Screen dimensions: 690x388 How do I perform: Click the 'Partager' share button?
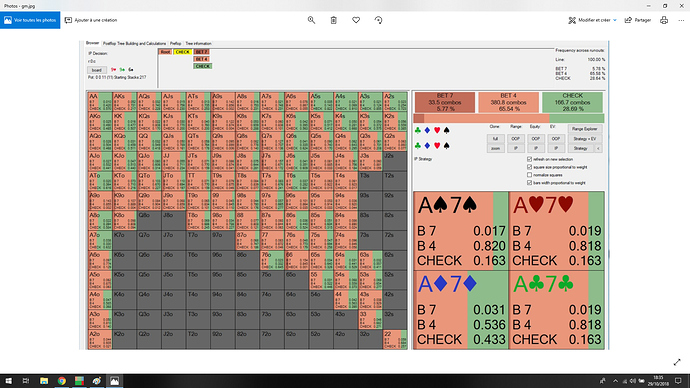tap(638, 20)
